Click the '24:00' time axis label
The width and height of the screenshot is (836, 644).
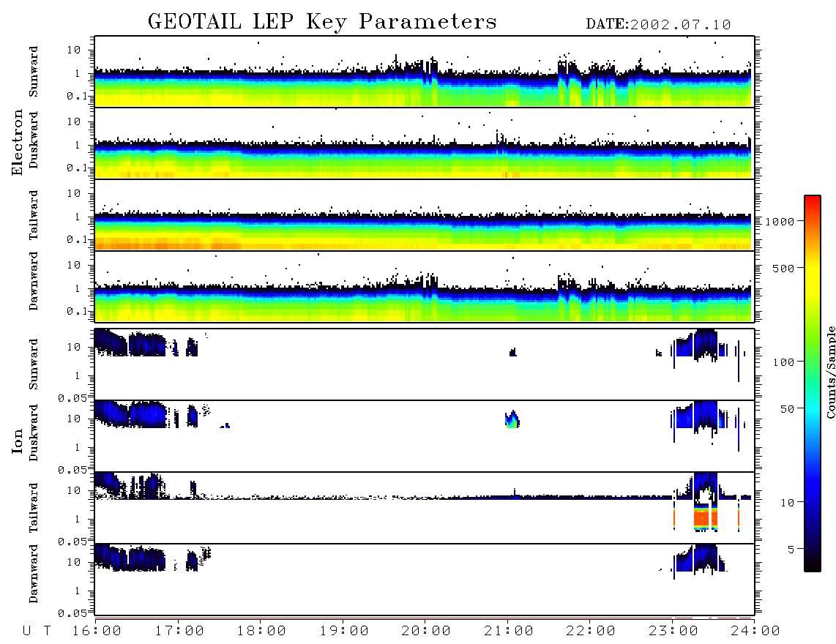pos(755,632)
